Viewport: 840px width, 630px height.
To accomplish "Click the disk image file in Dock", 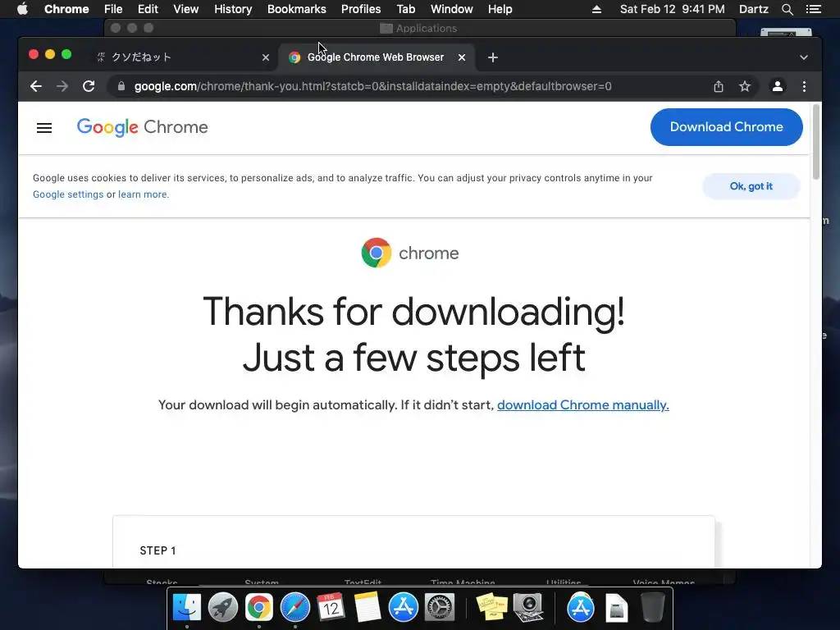I will 617,608.
